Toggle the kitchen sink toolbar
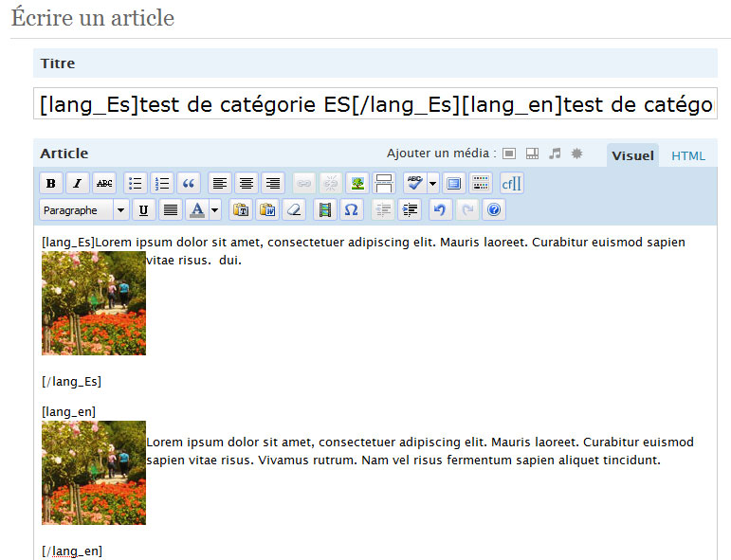 [480, 184]
